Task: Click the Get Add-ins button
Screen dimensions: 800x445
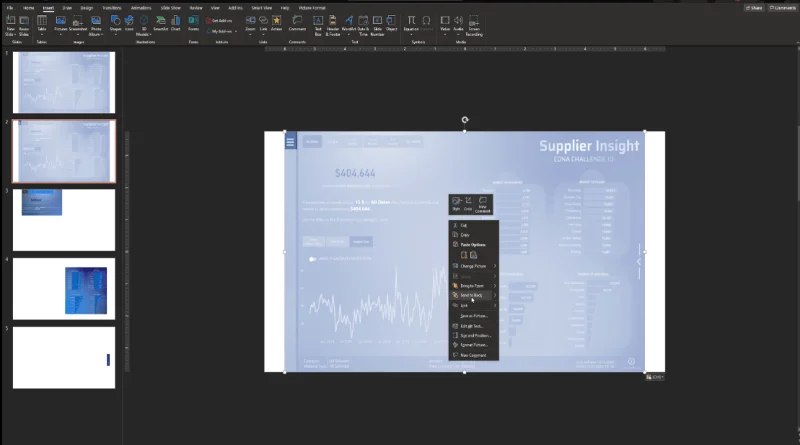Action: coord(219,21)
